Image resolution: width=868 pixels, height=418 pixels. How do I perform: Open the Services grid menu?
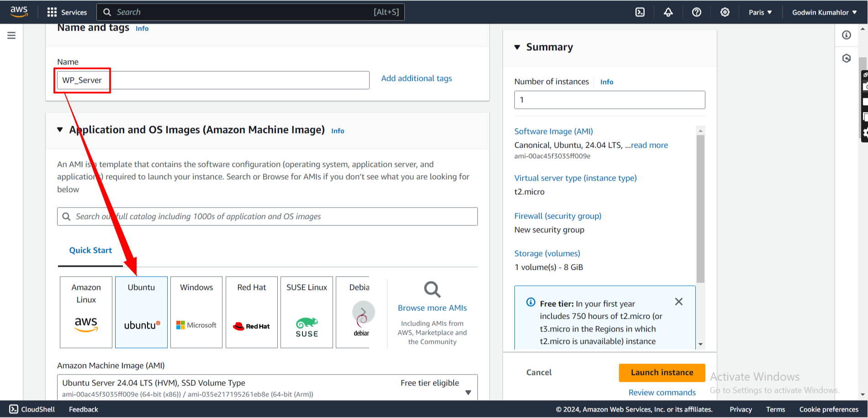pyautogui.click(x=67, y=12)
